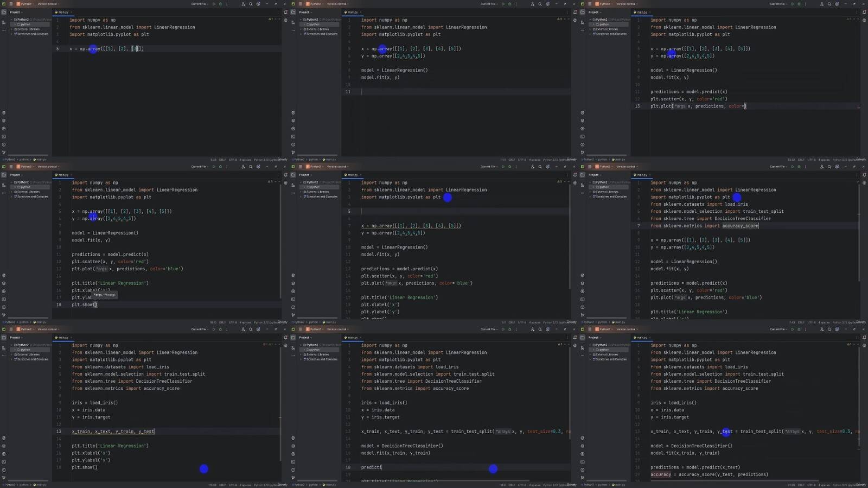The width and height of the screenshot is (868, 488).
Task: Open Terminal tool window in top-left PyCharm window
Action: 4,137
